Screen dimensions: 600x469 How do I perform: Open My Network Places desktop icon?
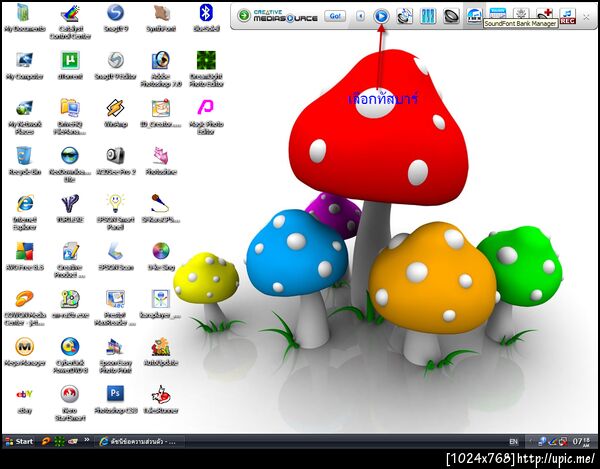point(24,117)
